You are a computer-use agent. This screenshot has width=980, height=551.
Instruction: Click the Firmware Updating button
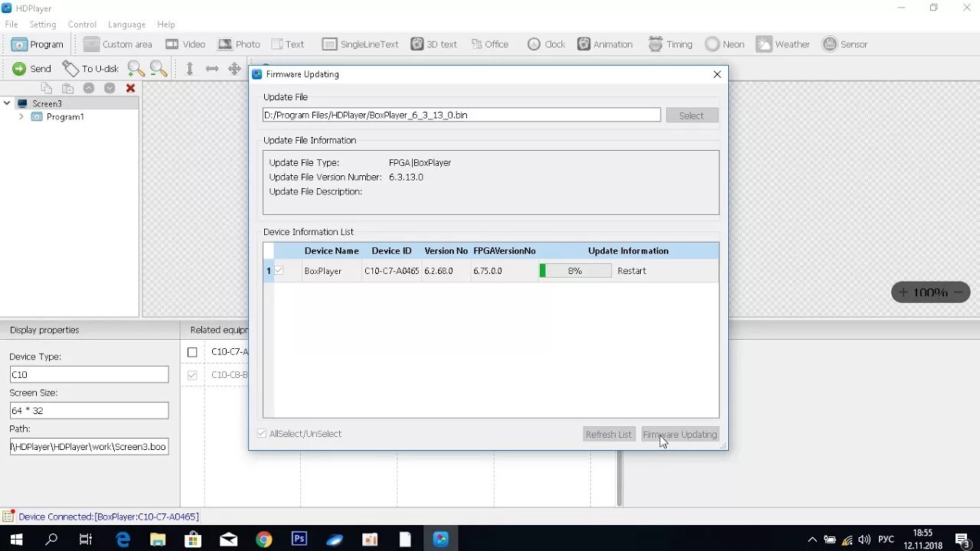pyautogui.click(x=680, y=434)
